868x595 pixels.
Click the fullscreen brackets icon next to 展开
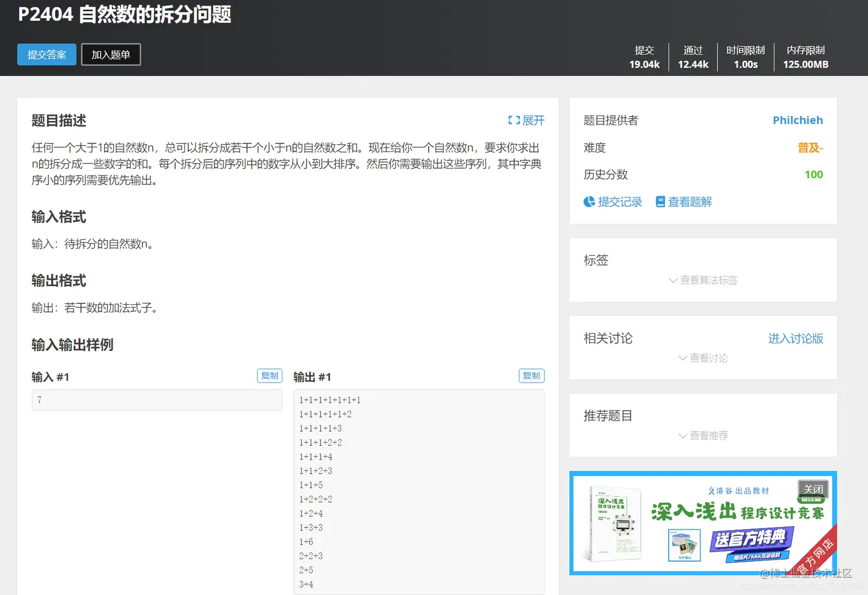(513, 121)
